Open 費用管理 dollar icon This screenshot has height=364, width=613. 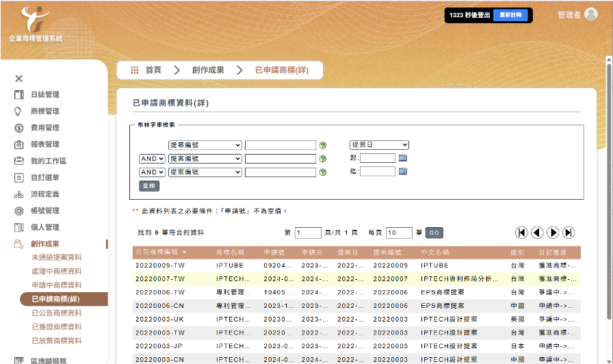pyautogui.click(x=18, y=128)
